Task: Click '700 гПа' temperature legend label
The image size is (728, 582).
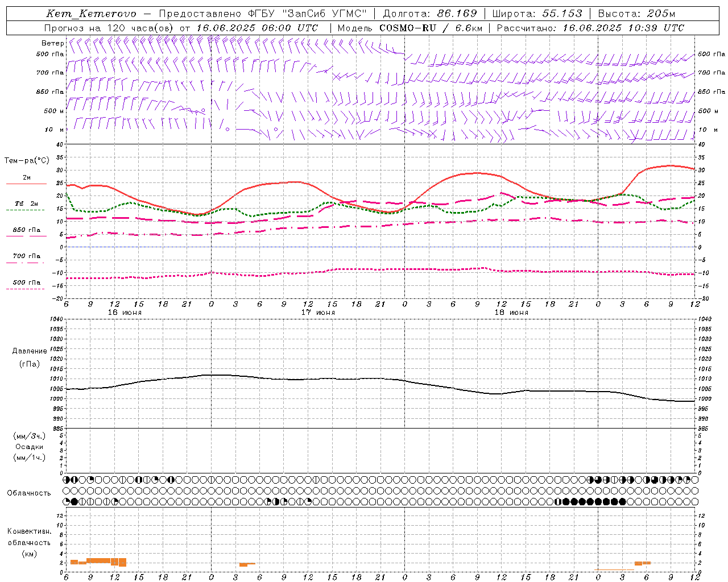Action: click(x=27, y=256)
